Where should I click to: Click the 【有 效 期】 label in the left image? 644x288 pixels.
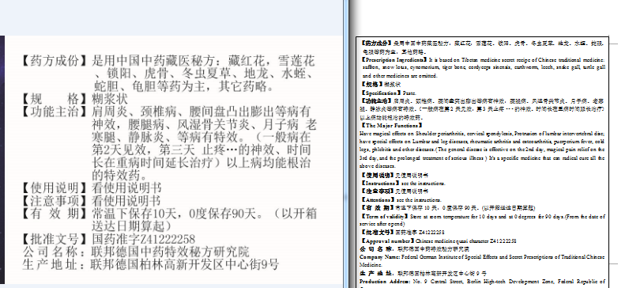click(x=55, y=214)
